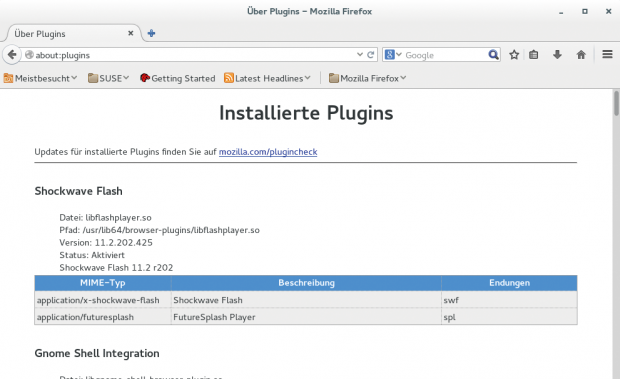Follow the mozilla.com/plugincheck link

268,152
